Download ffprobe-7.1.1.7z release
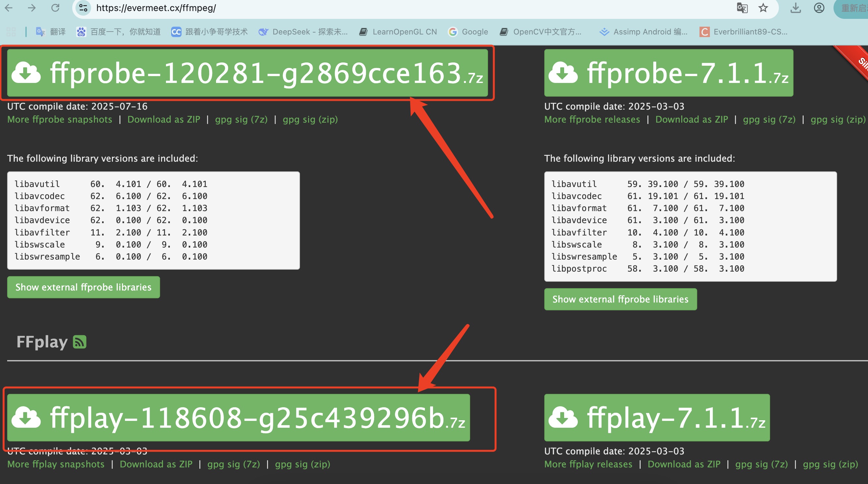This screenshot has width=868, height=484. [669, 73]
